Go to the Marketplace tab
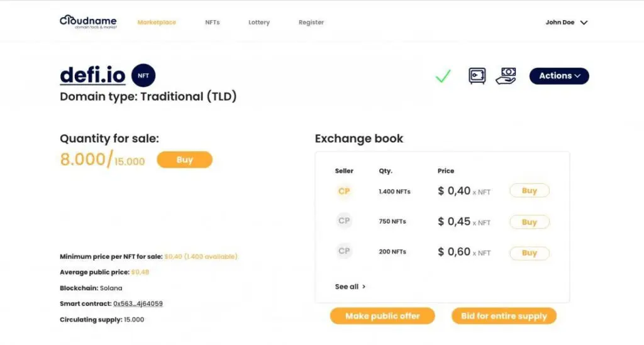The width and height of the screenshot is (644, 345). coord(157,23)
